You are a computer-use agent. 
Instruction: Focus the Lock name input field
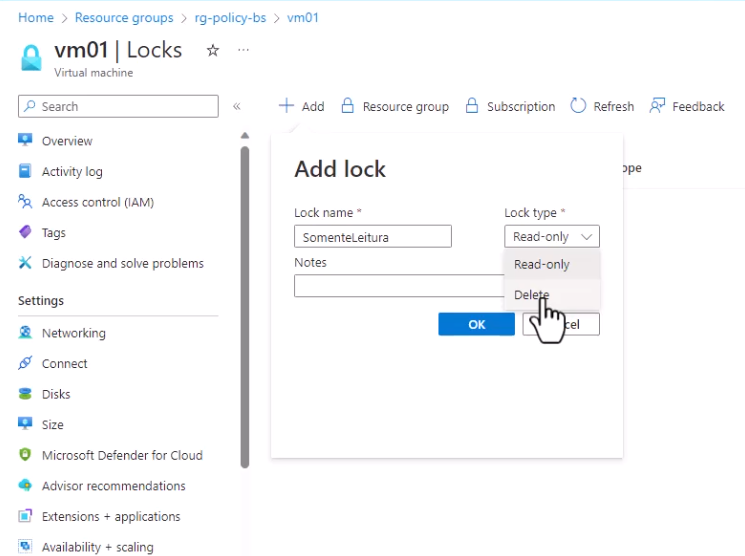coord(372,236)
